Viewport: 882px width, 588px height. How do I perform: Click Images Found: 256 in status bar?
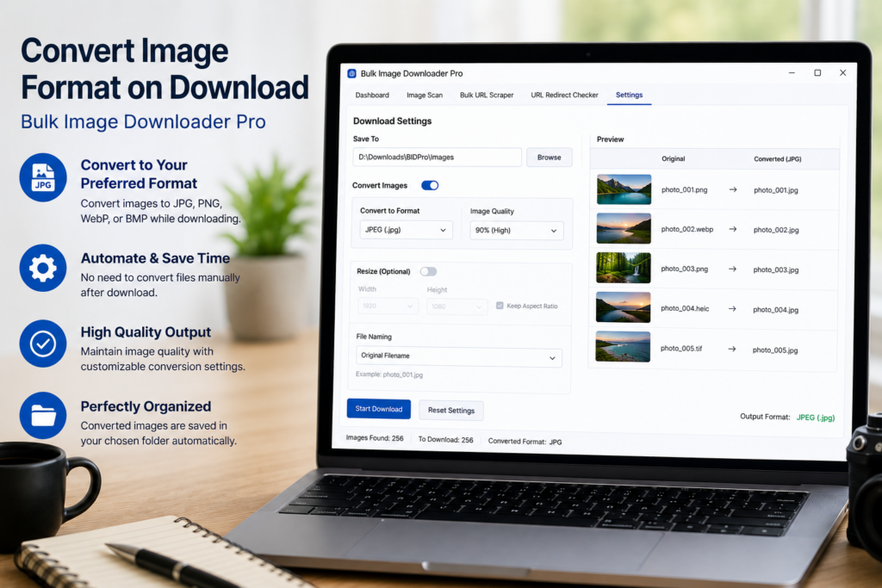tap(375, 438)
